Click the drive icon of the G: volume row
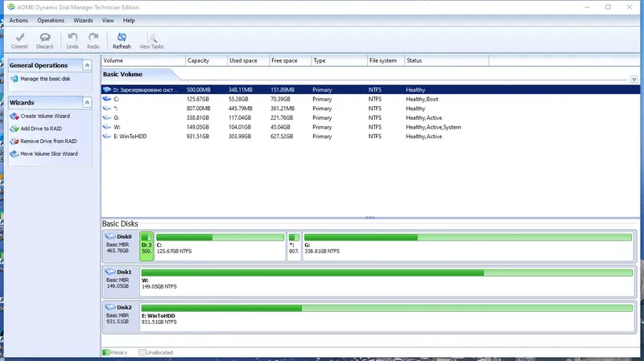This screenshot has height=361, width=644. pos(107,117)
